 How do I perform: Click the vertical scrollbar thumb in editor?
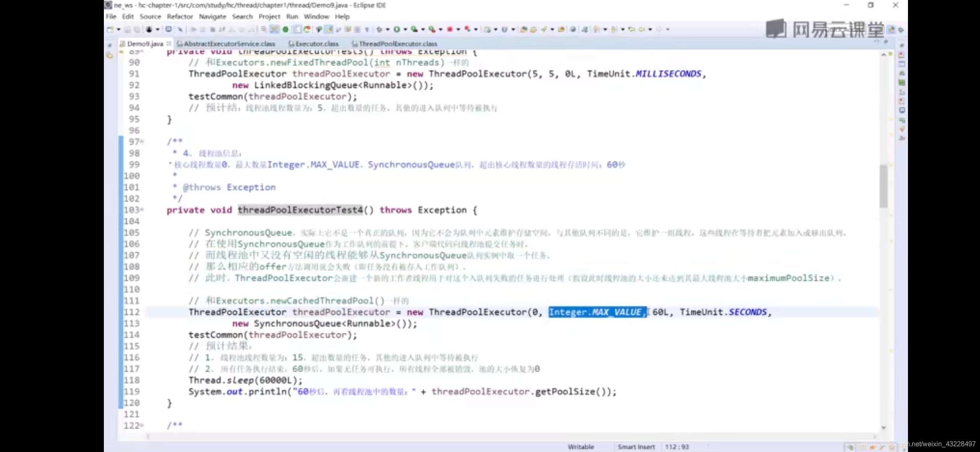[x=883, y=186]
